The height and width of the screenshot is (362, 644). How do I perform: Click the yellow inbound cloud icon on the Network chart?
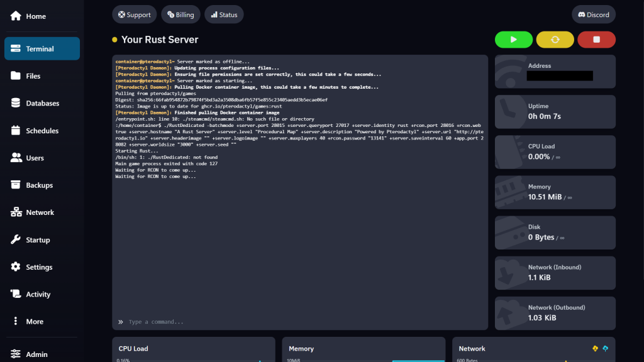coord(595,348)
